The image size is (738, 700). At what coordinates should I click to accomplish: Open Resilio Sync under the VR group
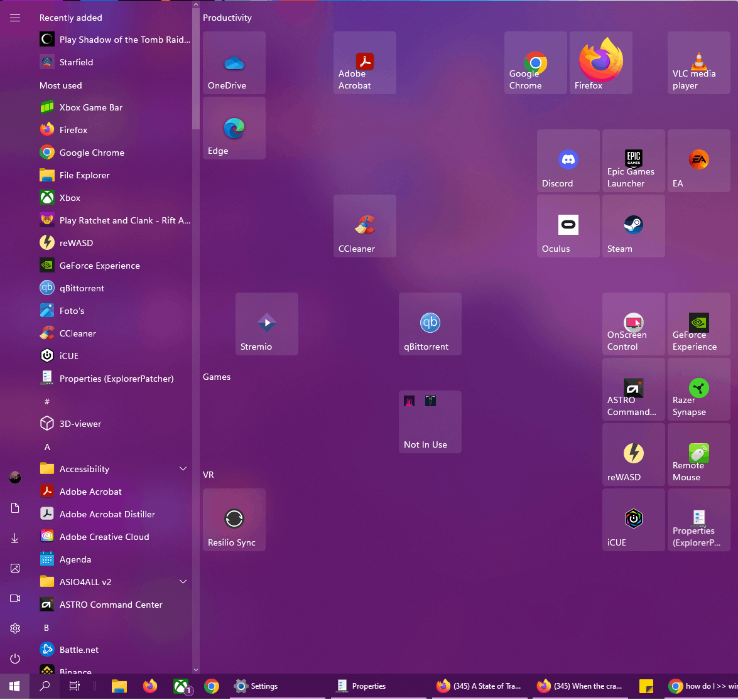click(234, 519)
